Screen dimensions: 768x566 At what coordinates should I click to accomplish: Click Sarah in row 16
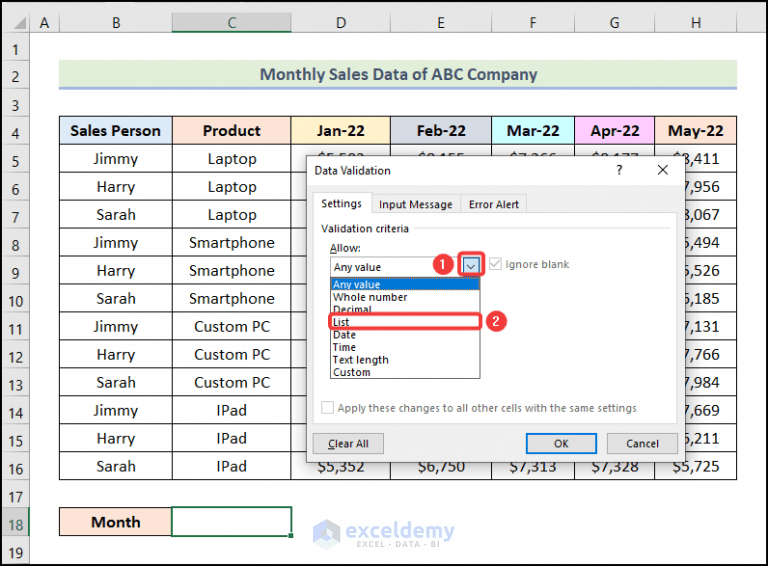tap(116, 466)
